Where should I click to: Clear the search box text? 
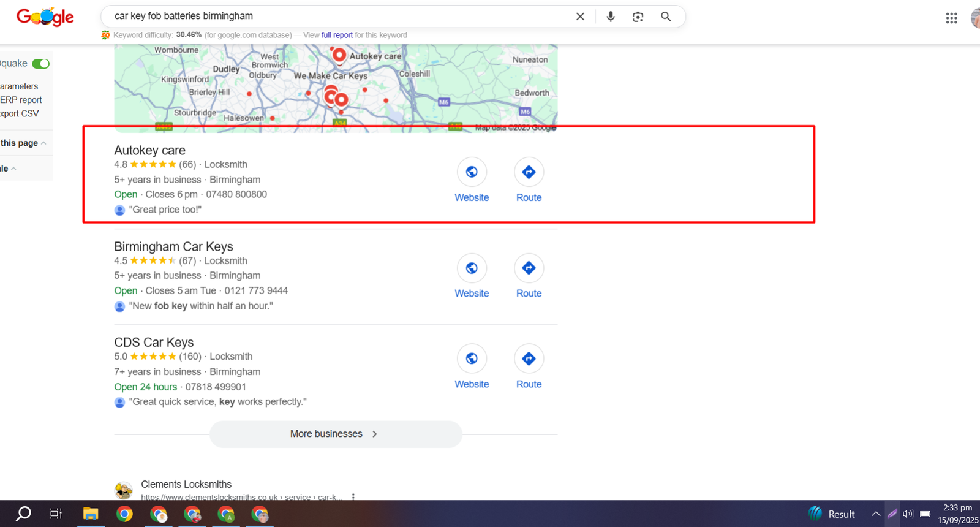click(580, 17)
